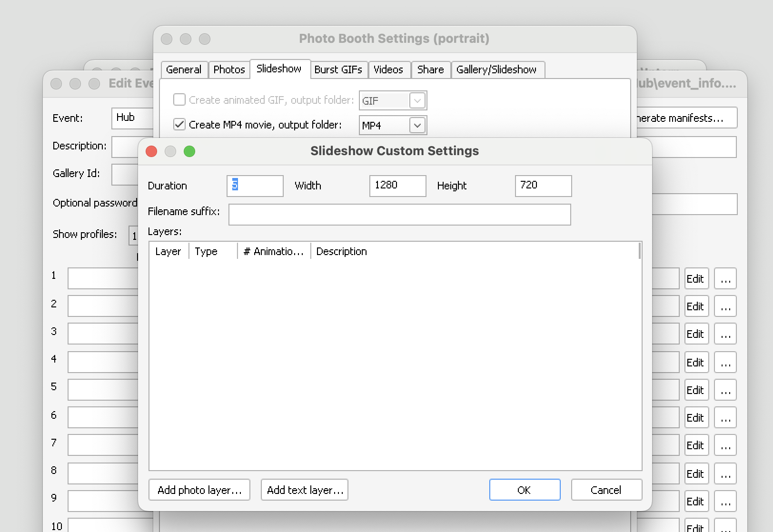Uncheck Create MP4 movie option
Image resolution: width=773 pixels, height=532 pixels.
coord(179,125)
